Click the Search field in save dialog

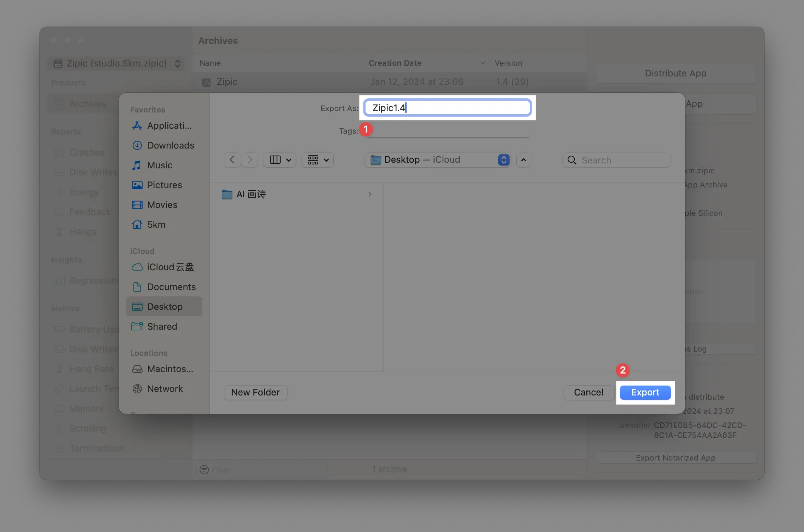click(616, 160)
